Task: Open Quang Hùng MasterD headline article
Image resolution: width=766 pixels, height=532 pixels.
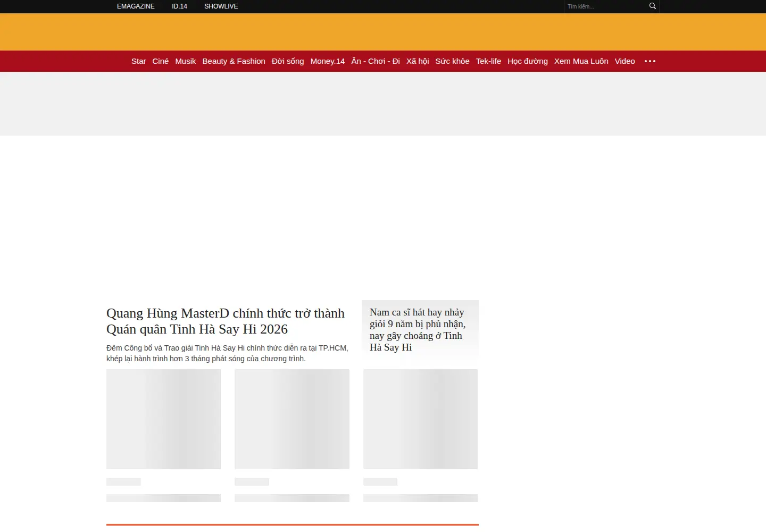Action: point(226,321)
